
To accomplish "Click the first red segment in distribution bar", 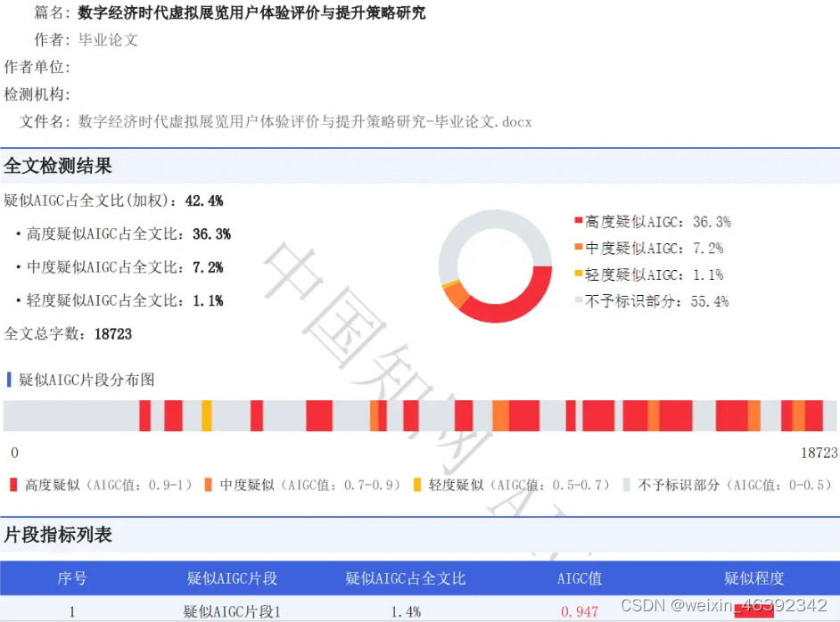I will pos(144,415).
